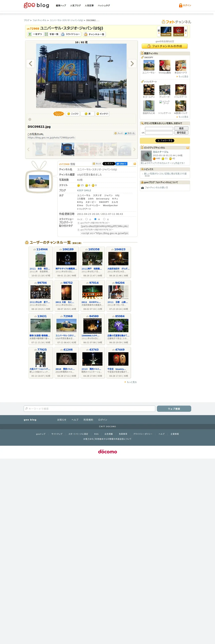
Task: Show next photo with right arrow
Action: tap(132, 64)
